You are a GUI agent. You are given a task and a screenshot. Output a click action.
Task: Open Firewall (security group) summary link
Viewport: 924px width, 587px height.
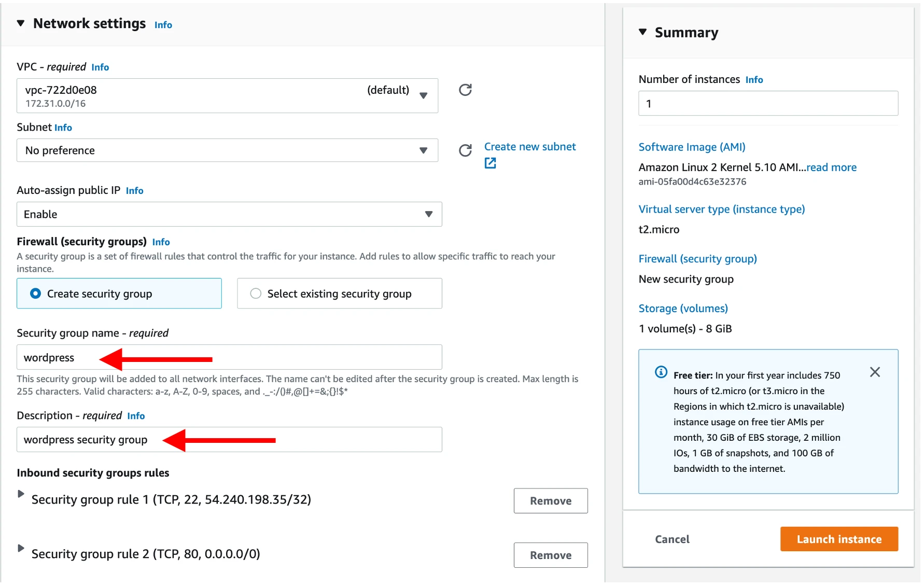[x=697, y=259]
